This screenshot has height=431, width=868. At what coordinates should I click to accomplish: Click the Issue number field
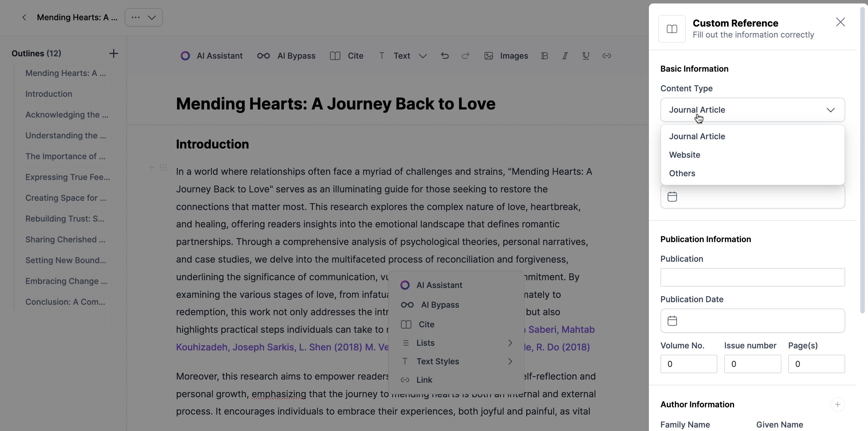pyautogui.click(x=753, y=364)
